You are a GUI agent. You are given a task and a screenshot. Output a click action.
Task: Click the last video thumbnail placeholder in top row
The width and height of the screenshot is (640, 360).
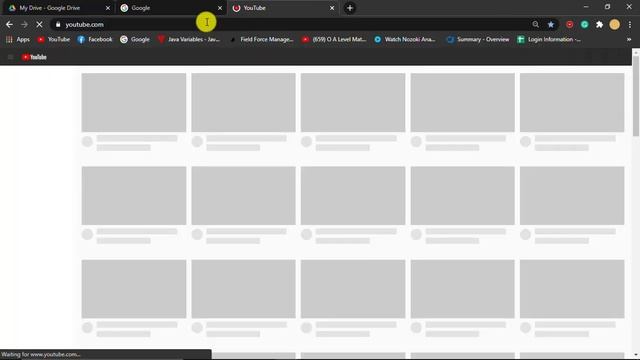(572, 102)
